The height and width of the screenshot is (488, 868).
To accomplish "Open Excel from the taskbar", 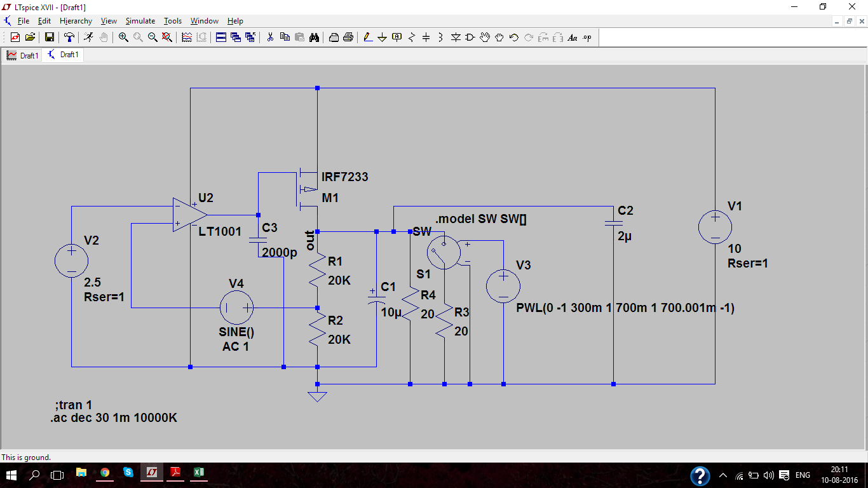I will pos(199,473).
